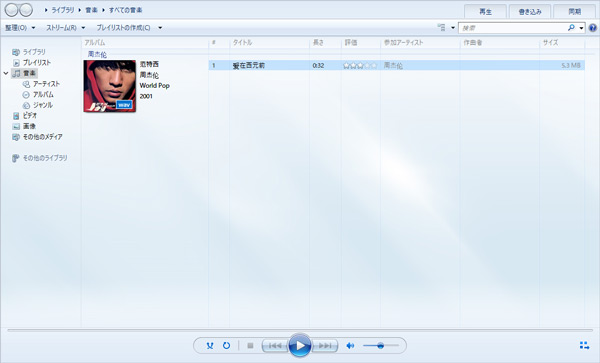This screenshot has height=363, width=600.
Task: Open the すべての音楽 breadcrumb segment
Action: pos(126,10)
